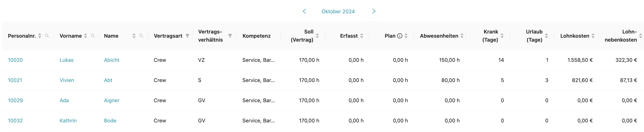Go to previous month with left chevron
This screenshot has width=644, height=132.
(304, 11)
